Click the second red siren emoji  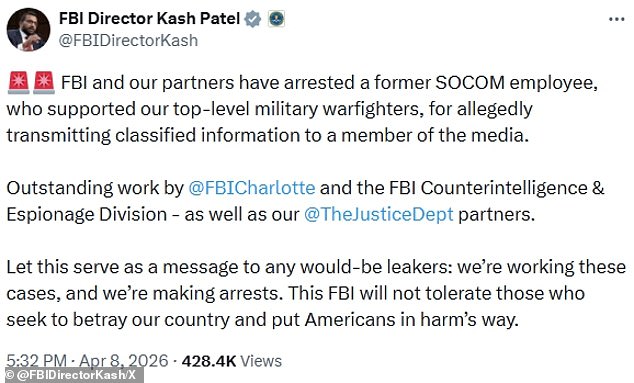coord(44,83)
